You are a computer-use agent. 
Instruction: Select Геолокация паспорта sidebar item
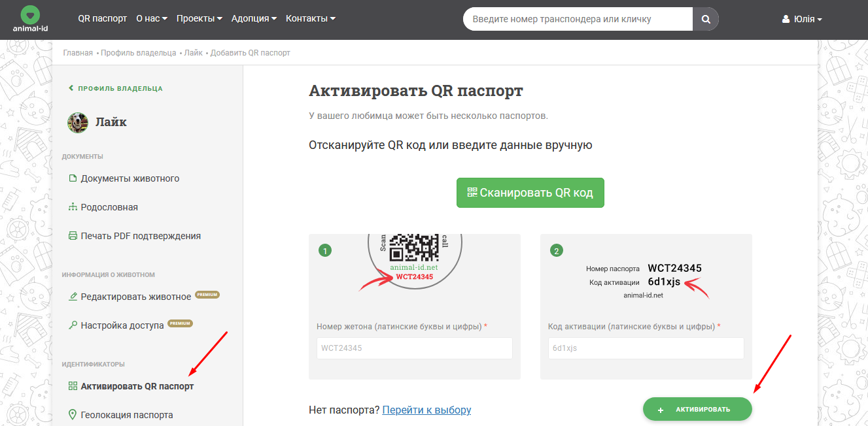126,415
